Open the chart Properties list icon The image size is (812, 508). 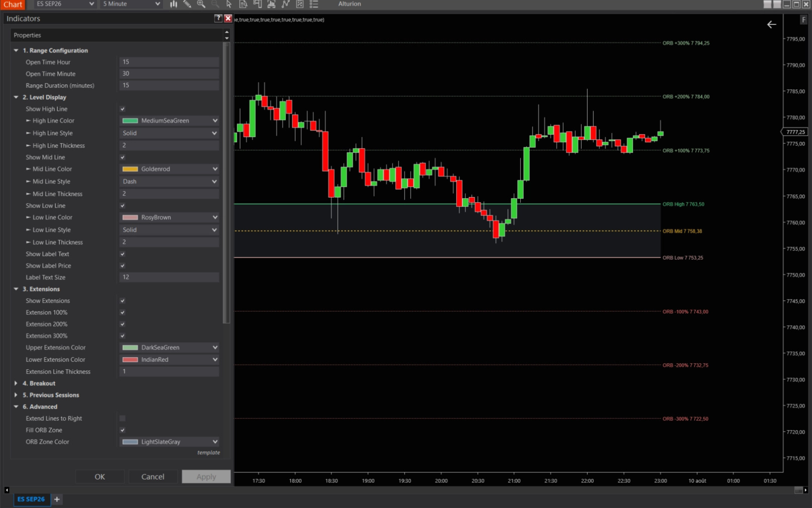[314, 4]
